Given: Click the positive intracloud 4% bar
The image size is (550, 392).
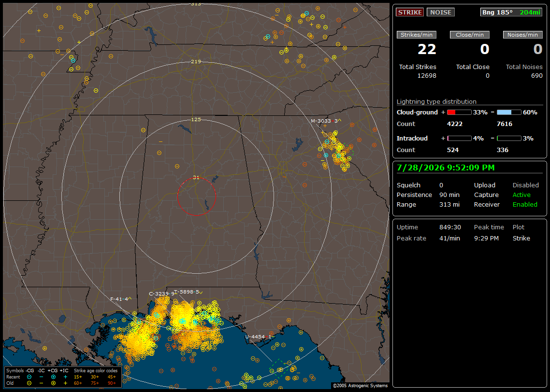Looking at the screenshot, I should 459,139.
